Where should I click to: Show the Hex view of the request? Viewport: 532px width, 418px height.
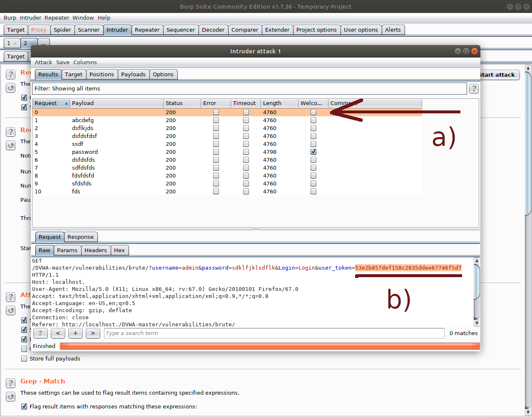tap(119, 250)
